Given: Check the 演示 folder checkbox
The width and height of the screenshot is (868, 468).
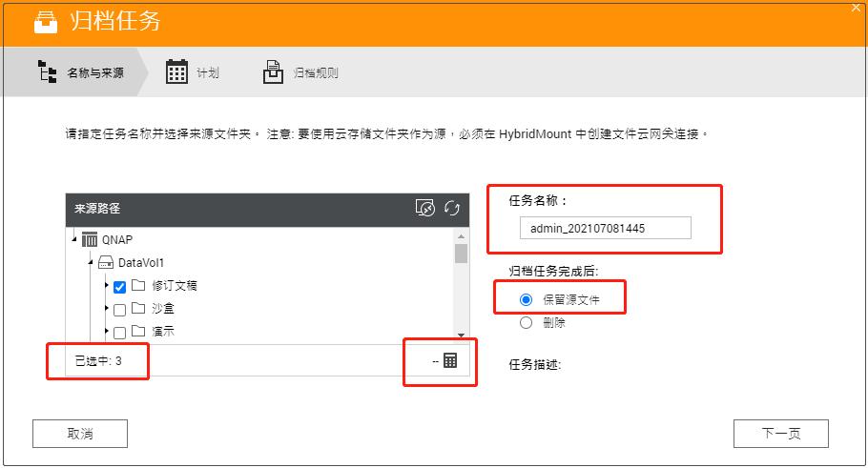Looking at the screenshot, I should point(119,333).
